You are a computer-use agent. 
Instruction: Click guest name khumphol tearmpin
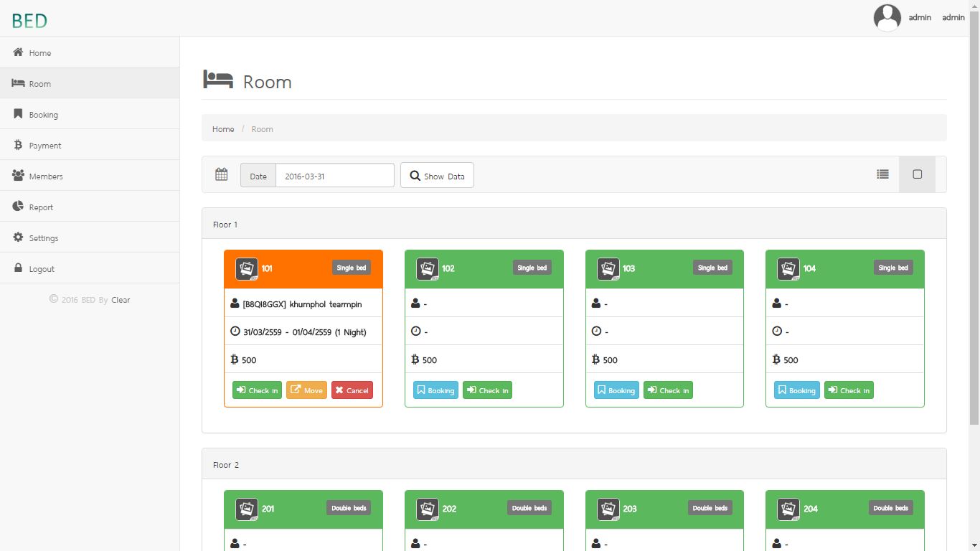coord(326,304)
